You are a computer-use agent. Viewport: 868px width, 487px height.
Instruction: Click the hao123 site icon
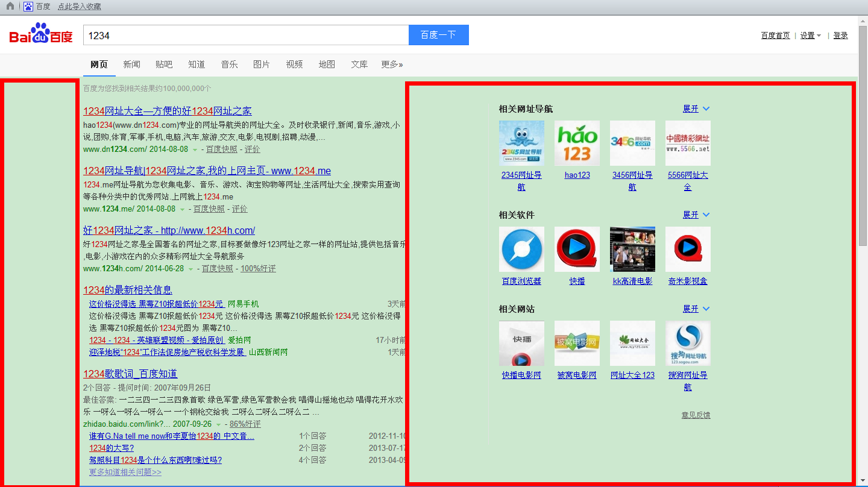point(577,143)
